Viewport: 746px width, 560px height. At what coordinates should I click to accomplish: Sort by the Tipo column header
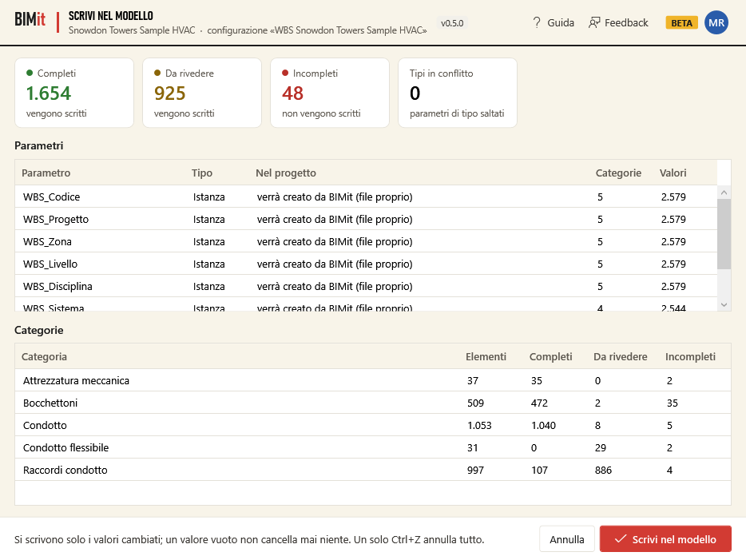coord(202,173)
